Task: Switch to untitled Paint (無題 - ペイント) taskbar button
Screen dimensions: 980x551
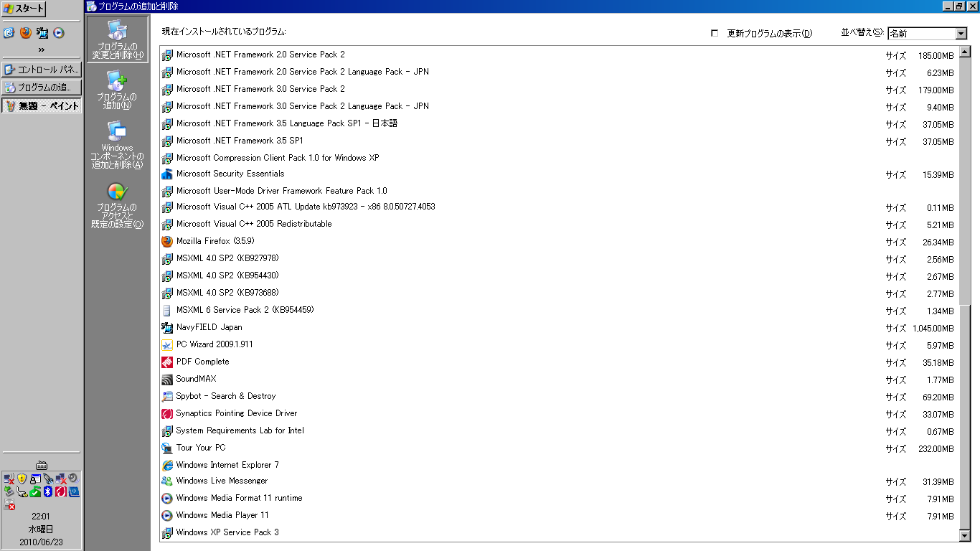Action: [42, 105]
